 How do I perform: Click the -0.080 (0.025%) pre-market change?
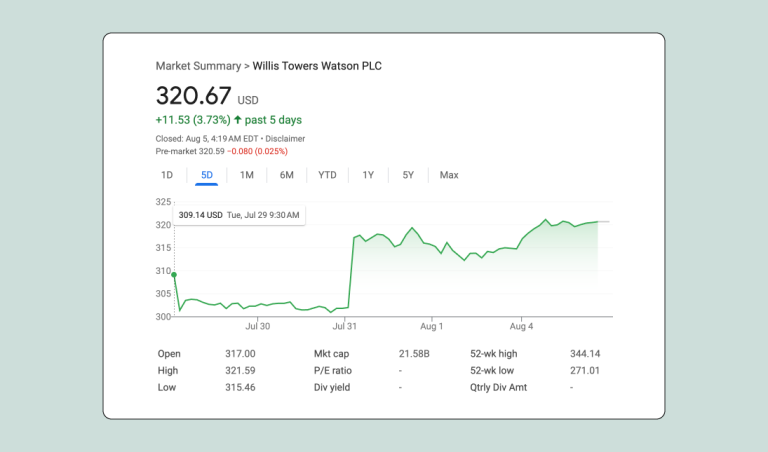tap(257, 151)
